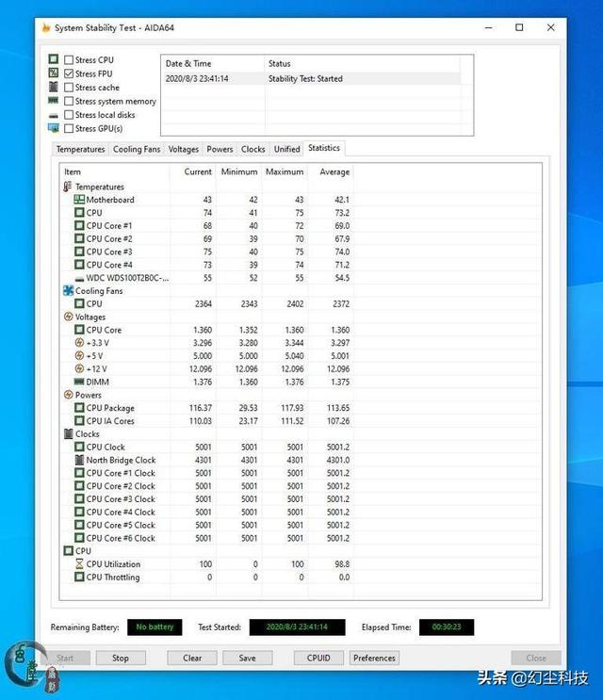The image size is (603, 700).
Task: Select the log entry Stability Test: Started
Action: [311, 78]
